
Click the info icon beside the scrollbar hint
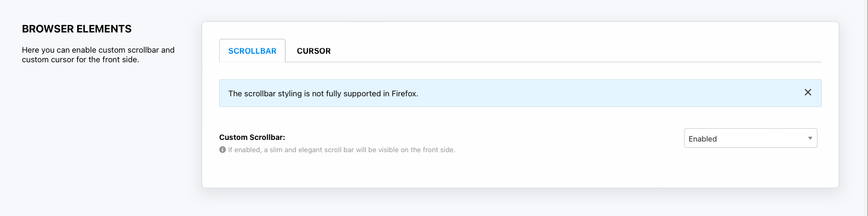coord(222,150)
